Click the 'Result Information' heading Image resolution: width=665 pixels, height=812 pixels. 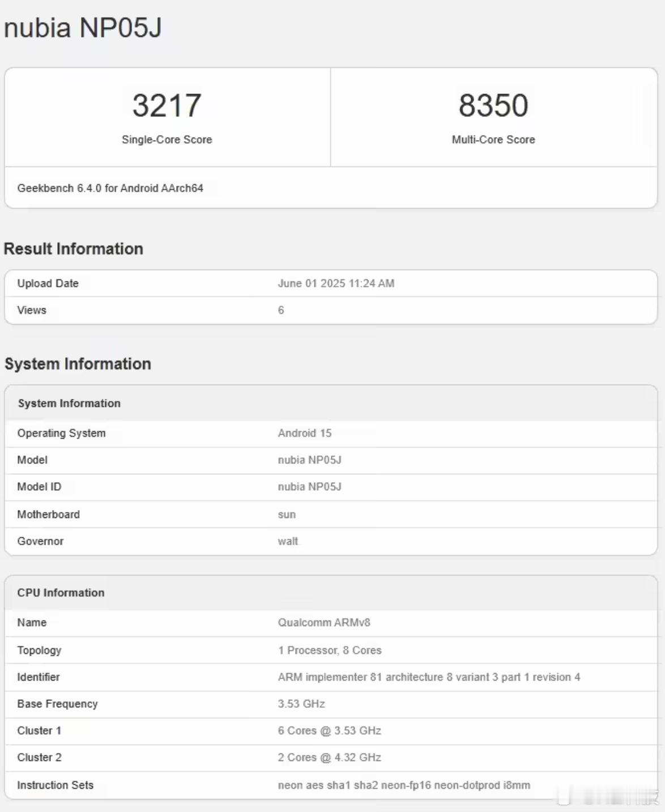(x=74, y=249)
